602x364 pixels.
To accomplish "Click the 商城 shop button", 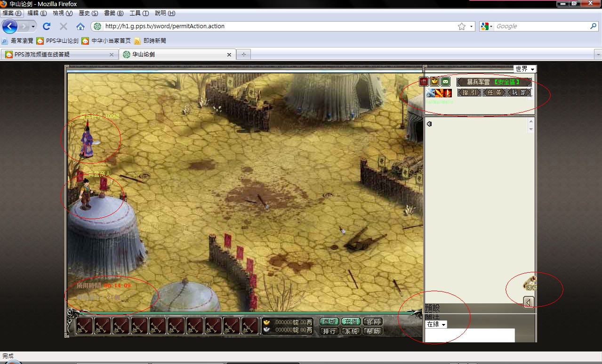I will coord(329,322).
